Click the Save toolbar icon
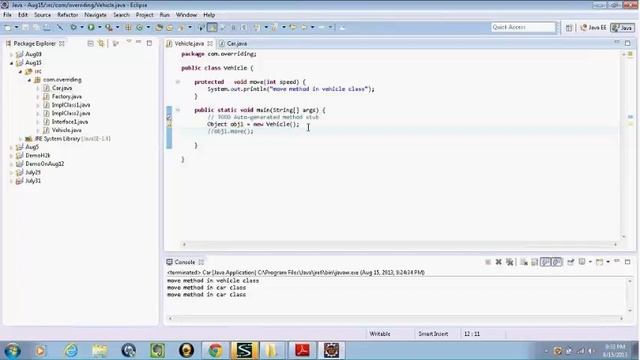Screen dimensions: 640x360 coord(25,27)
